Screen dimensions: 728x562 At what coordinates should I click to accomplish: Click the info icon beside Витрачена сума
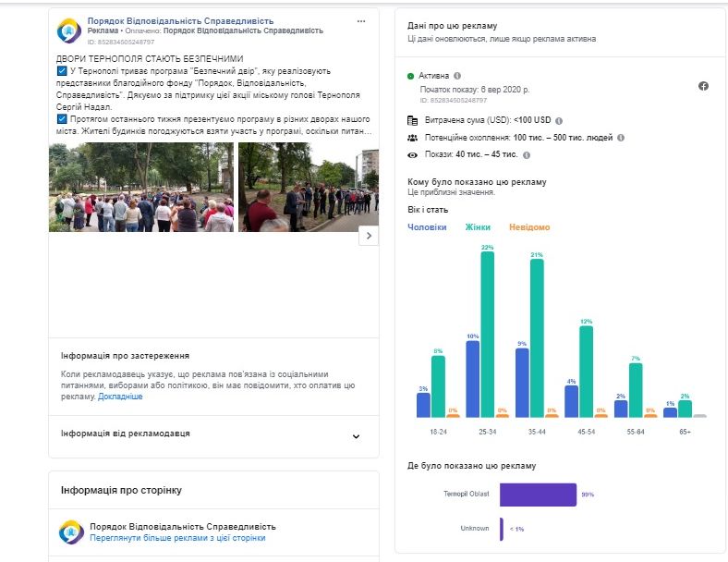559,121
